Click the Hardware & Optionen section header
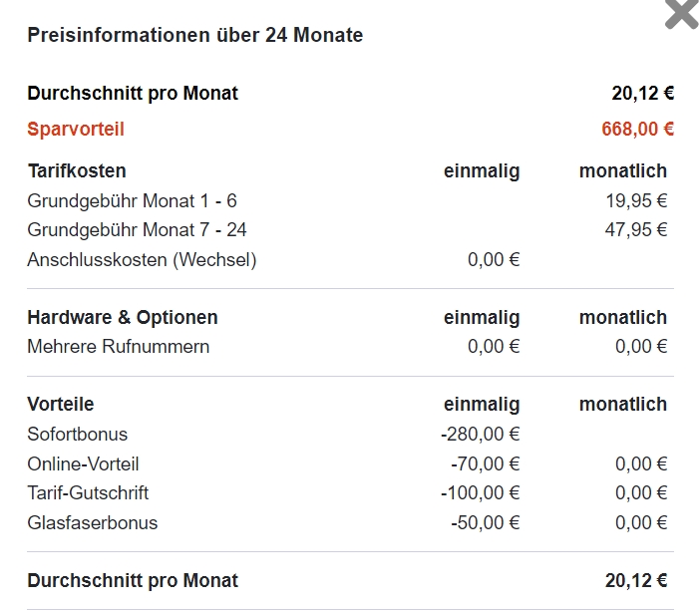Viewport: 700px width, 612px height. click(123, 317)
